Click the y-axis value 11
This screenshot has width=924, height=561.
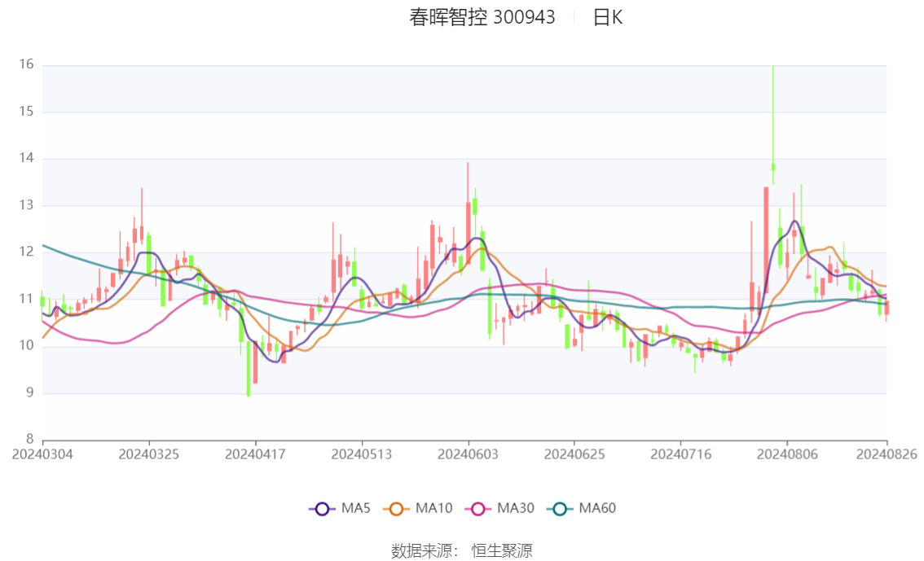[x=26, y=299]
